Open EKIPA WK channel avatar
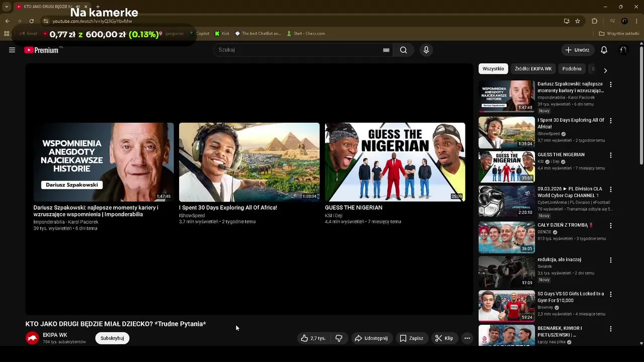The image size is (644, 362). [x=32, y=338]
